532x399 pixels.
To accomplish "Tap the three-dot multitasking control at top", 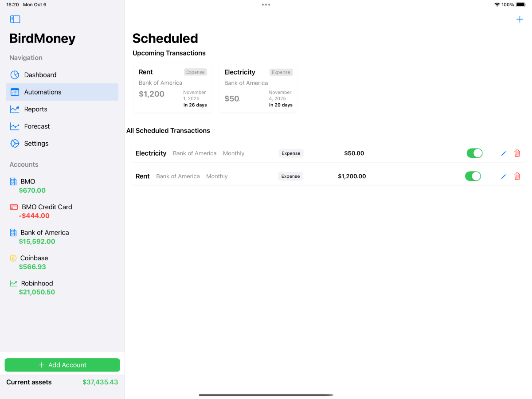I will point(266,5).
